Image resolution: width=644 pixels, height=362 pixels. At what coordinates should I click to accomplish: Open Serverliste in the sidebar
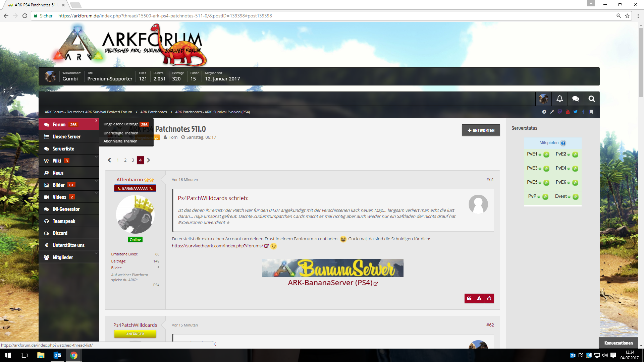69,149
